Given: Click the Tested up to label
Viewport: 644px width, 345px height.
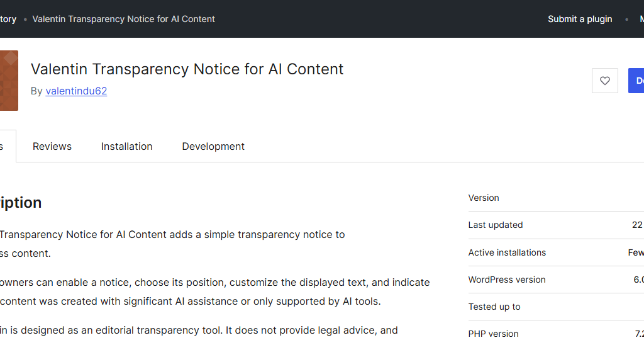Looking at the screenshot, I should pos(494,307).
